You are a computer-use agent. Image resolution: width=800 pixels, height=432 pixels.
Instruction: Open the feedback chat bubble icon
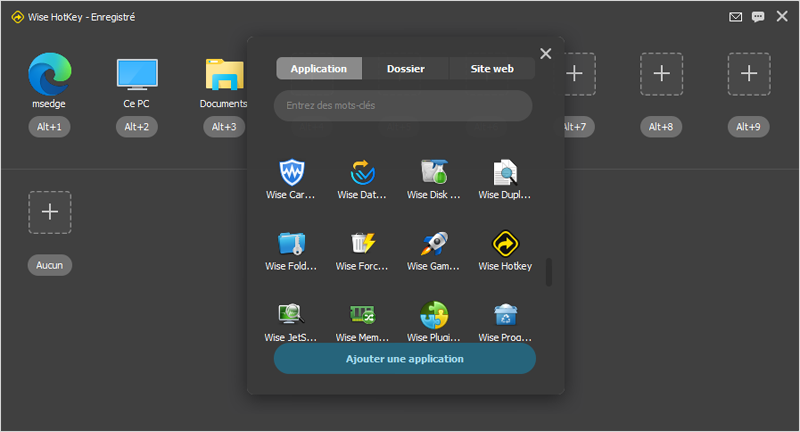tap(758, 17)
